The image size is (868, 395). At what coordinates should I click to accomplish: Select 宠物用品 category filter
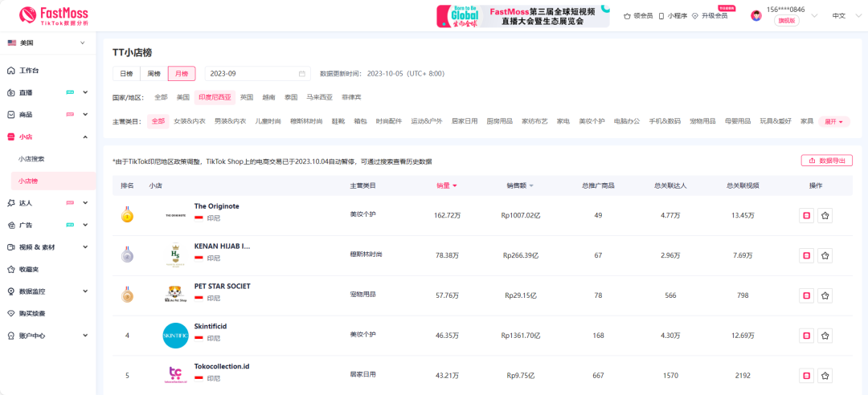pyautogui.click(x=702, y=121)
